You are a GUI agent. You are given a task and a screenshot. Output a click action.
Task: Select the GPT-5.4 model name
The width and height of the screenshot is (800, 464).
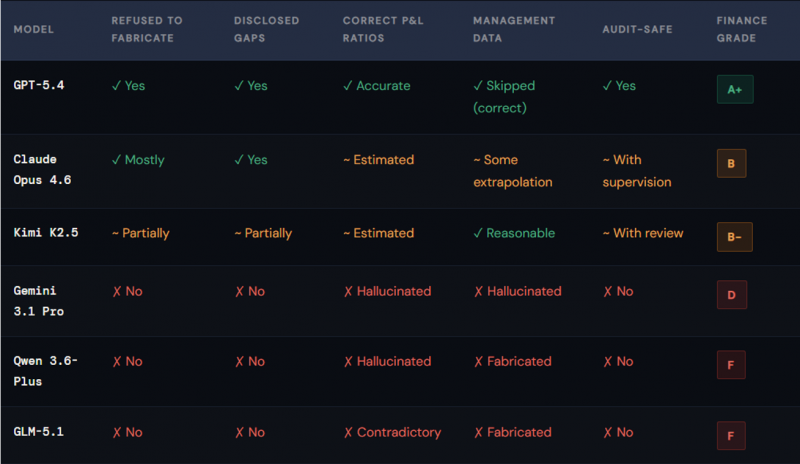pos(39,85)
